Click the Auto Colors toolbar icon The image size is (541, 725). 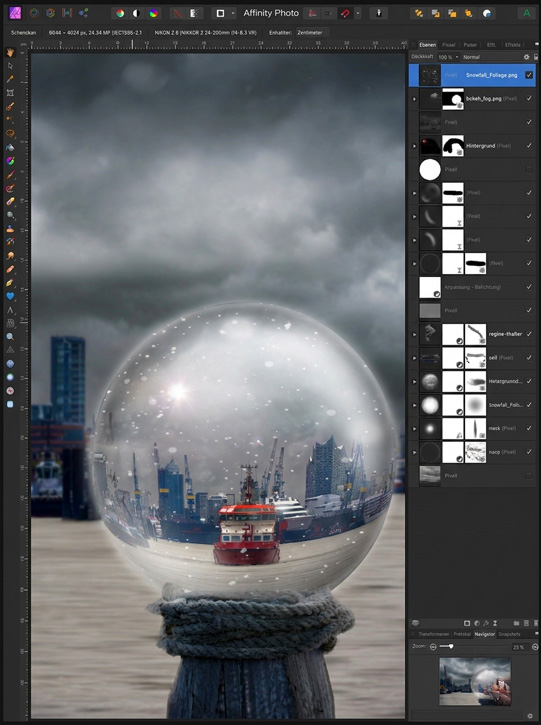(153, 13)
